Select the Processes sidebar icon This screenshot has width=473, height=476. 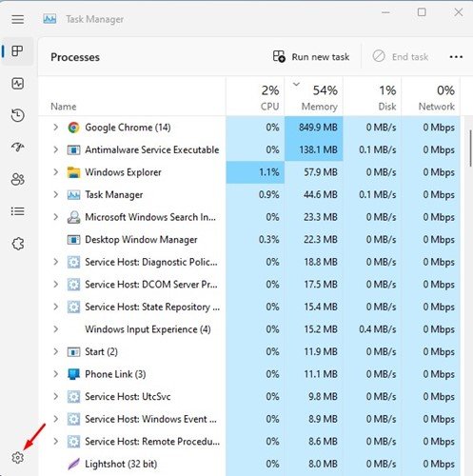pos(17,51)
